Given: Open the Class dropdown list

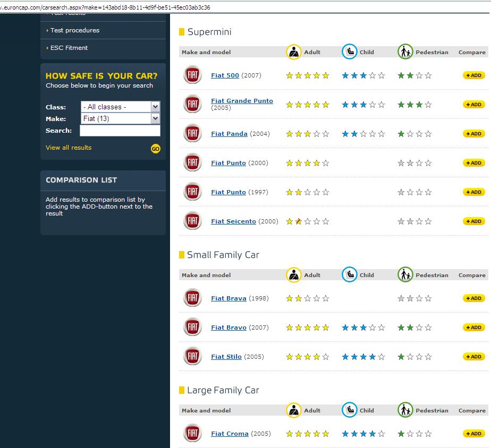Looking at the screenshot, I should [x=120, y=107].
